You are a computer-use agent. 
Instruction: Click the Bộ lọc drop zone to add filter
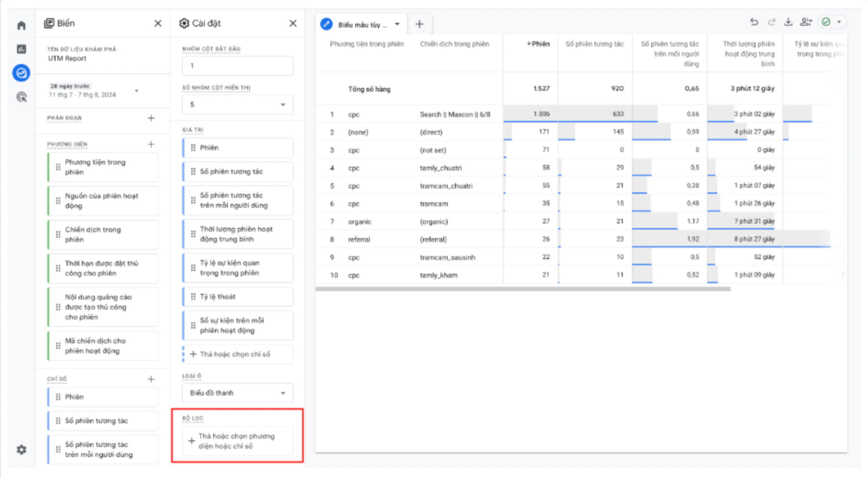coord(237,441)
